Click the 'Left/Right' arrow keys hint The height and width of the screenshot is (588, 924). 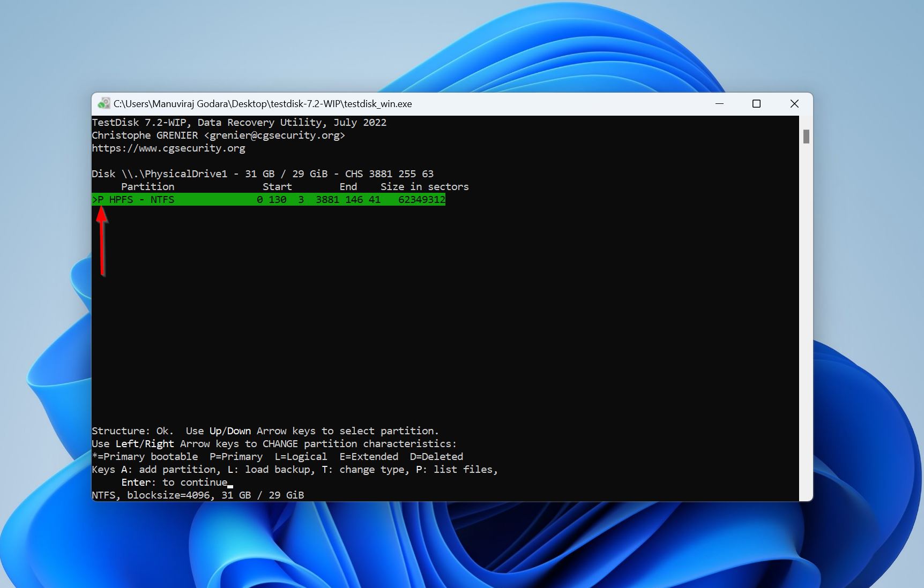point(145,443)
